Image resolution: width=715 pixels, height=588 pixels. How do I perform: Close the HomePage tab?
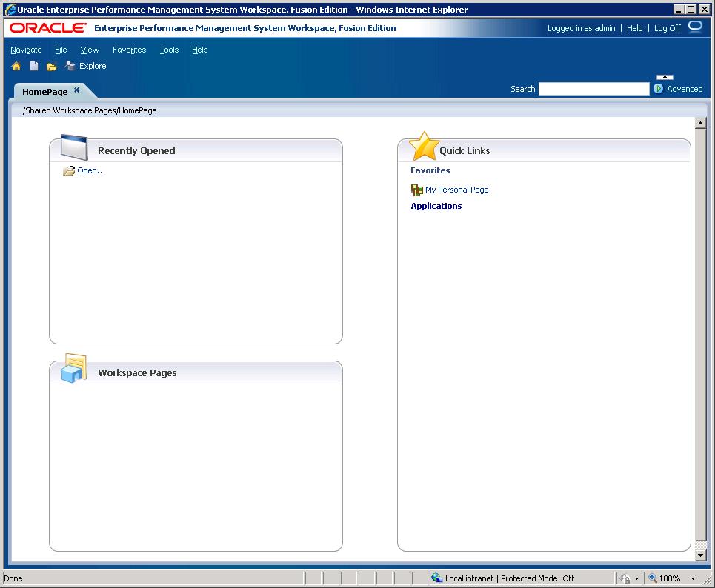pos(76,90)
